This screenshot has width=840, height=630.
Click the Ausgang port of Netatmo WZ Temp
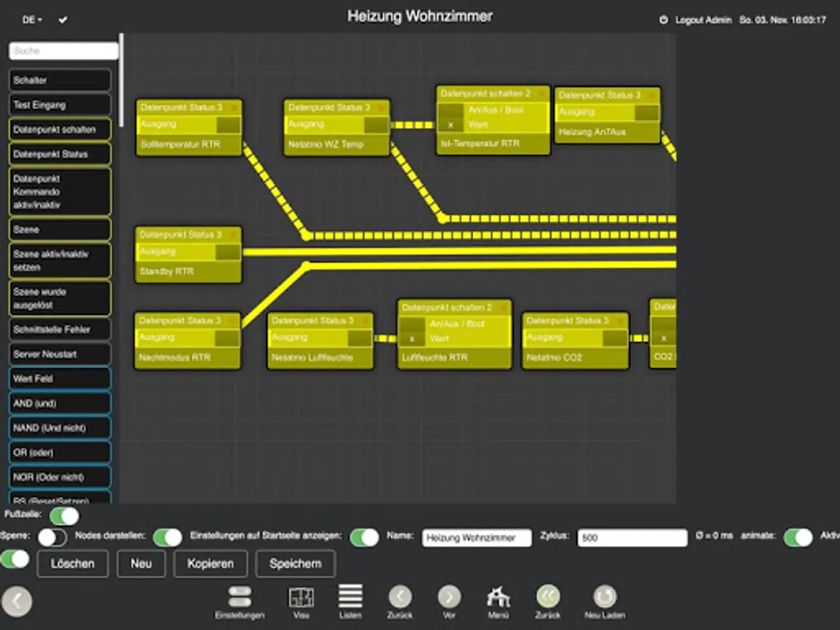(x=376, y=125)
